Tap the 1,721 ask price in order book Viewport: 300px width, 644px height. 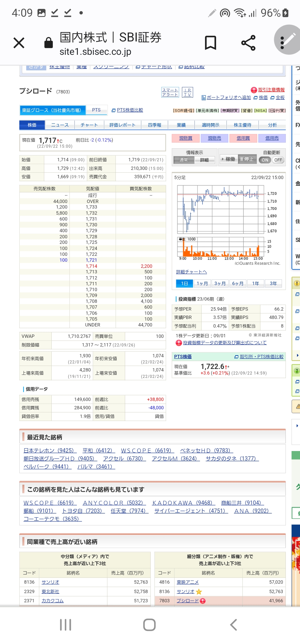[x=91, y=260]
